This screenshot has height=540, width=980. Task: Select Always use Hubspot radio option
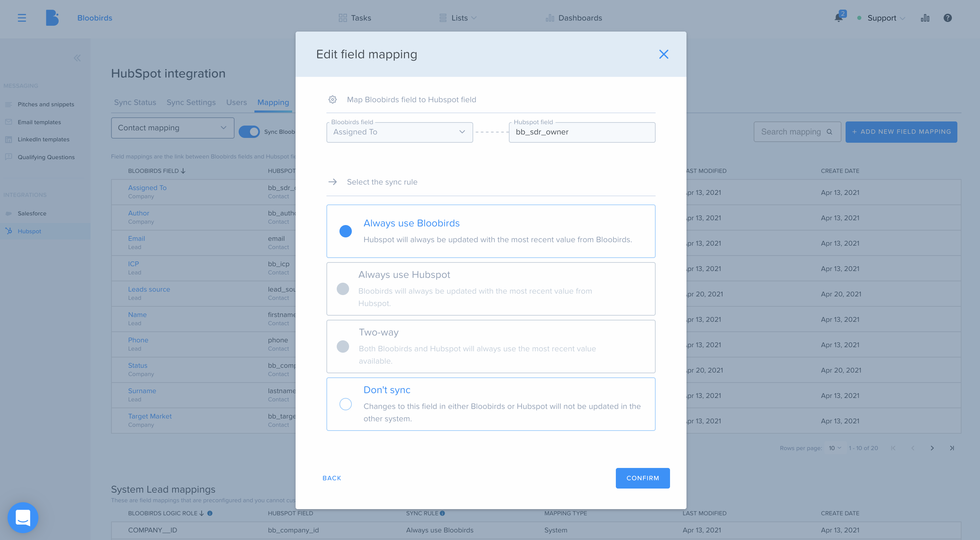[x=343, y=289]
